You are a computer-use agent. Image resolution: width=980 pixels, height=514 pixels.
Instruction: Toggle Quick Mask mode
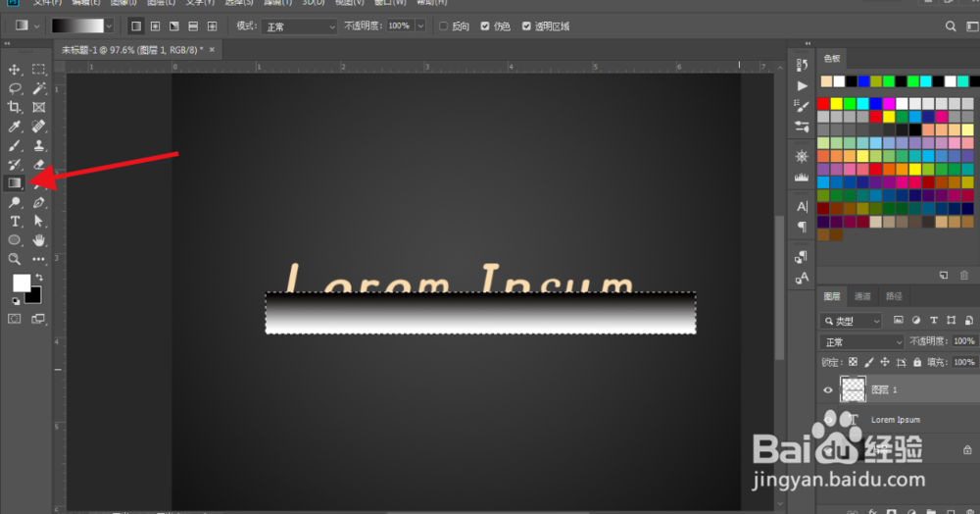click(15, 319)
